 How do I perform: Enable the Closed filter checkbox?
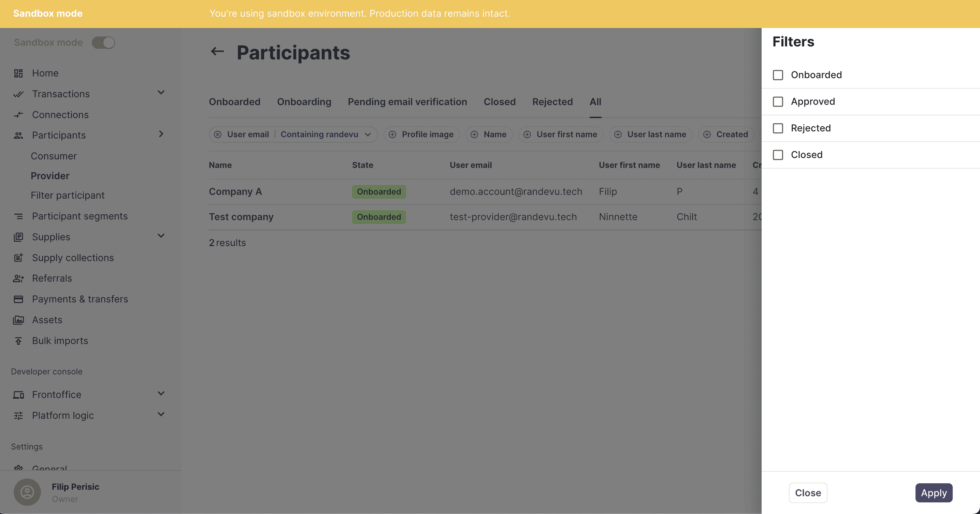tap(778, 154)
